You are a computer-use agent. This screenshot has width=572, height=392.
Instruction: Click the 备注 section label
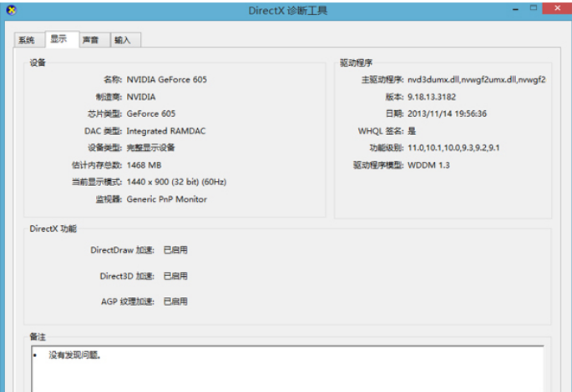pyautogui.click(x=38, y=337)
